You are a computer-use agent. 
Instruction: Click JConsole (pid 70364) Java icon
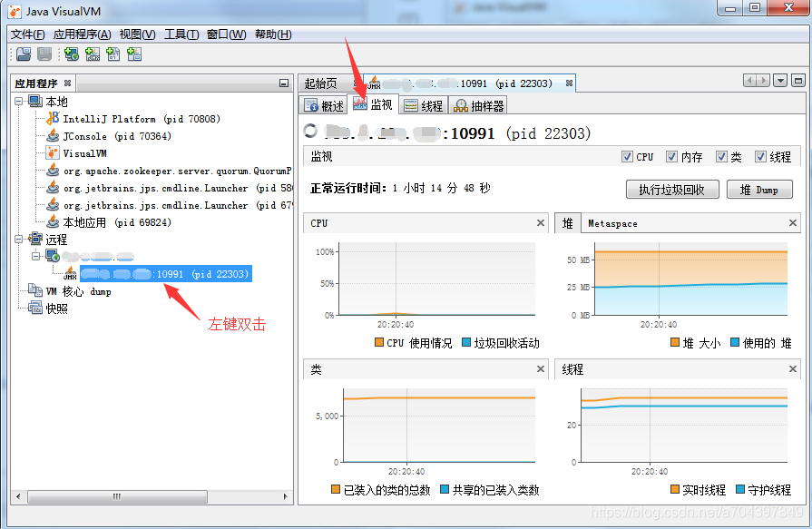coord(53,136)
